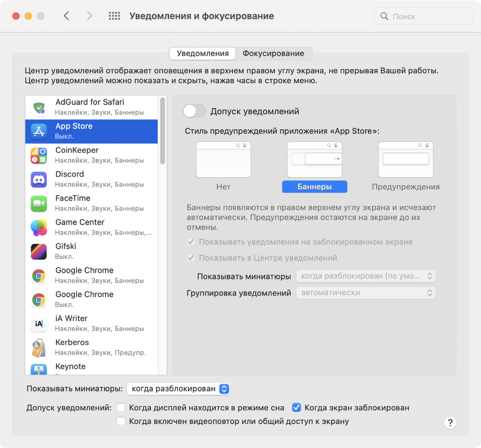Screen dimensions: 481x448
Task: Click the app list scrollbar
Action: click(x=162, y=131)
